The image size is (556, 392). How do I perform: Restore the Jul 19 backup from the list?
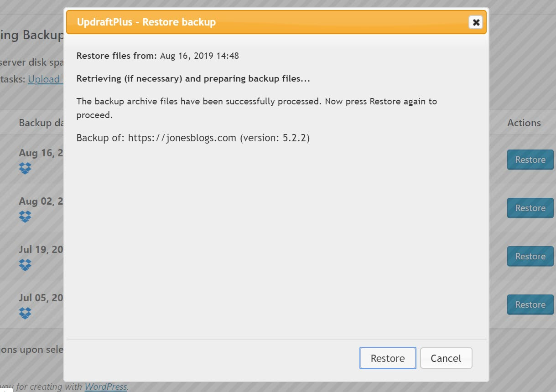point(530,256)
